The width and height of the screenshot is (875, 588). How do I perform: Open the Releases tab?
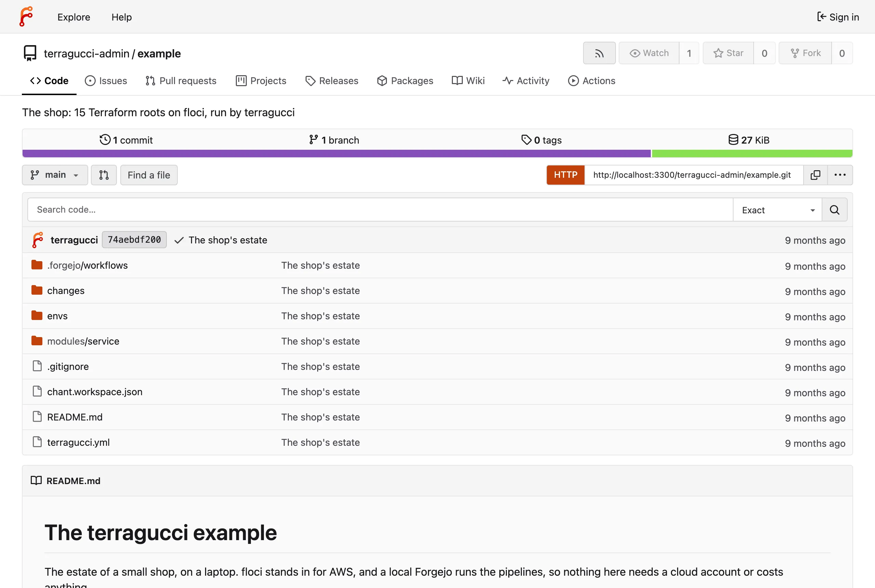coord(332,81)
